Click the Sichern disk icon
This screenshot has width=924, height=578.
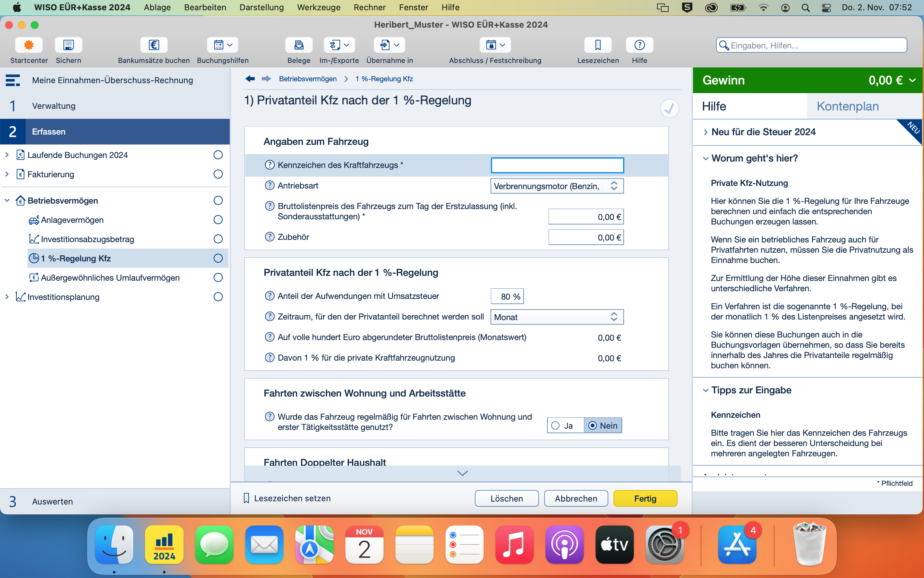tap(68, 45)
